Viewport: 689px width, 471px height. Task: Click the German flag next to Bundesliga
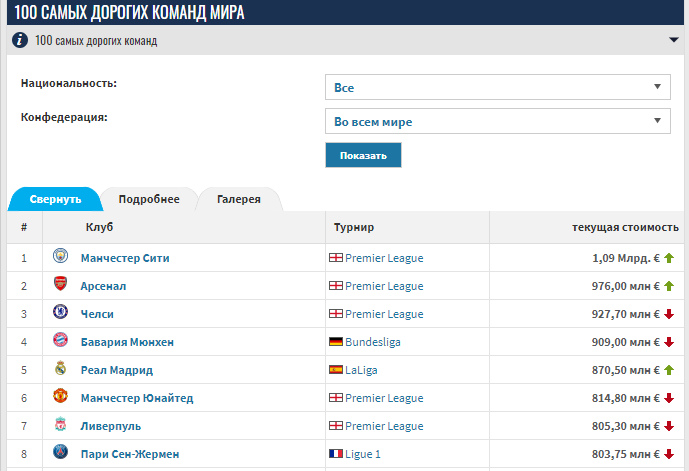point(336,341)
